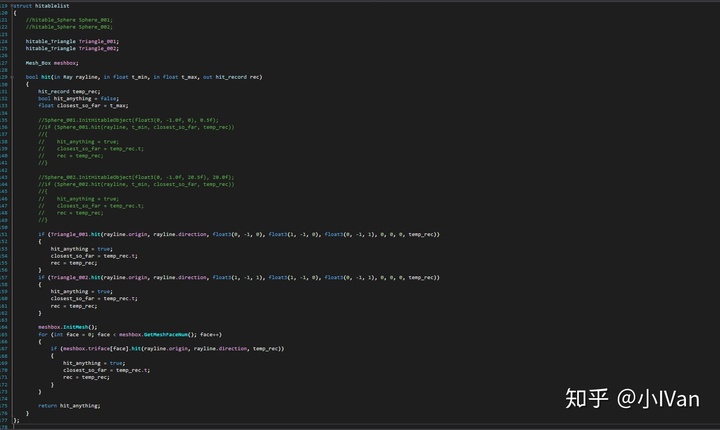Place cursor on 'struct hitablelist' declaration
Image resolution: width=720 pixels, height=430 pixels.
coord(41,6)
